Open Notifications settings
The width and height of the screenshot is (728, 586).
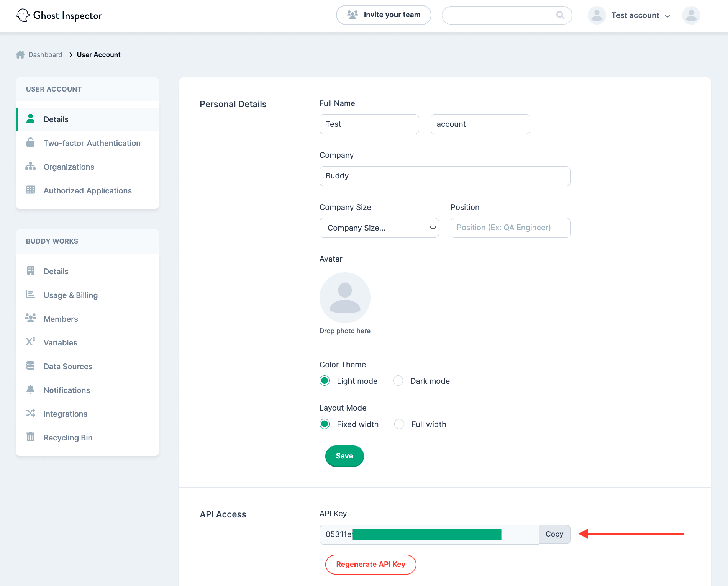click(87, 390)
